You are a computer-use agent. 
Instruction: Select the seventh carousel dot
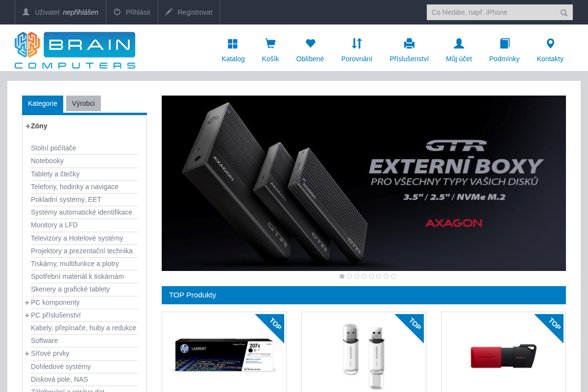[386, 276]
